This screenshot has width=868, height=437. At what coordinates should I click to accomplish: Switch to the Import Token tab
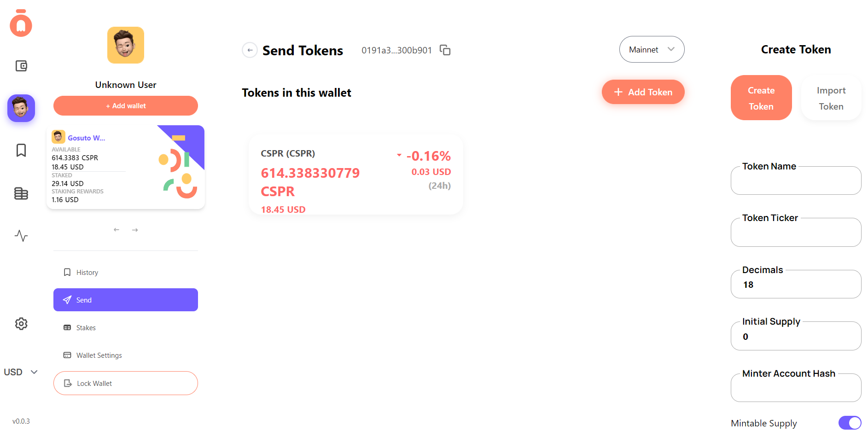click(831, 98)
